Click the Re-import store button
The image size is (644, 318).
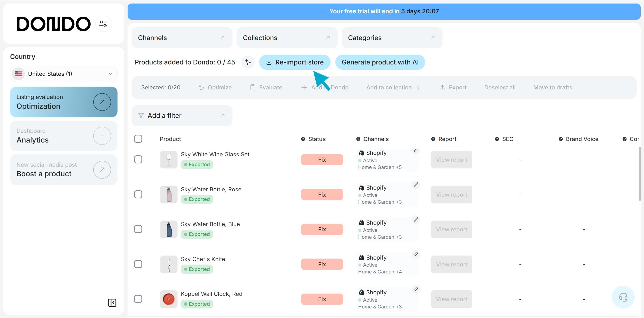pos(295,62)
